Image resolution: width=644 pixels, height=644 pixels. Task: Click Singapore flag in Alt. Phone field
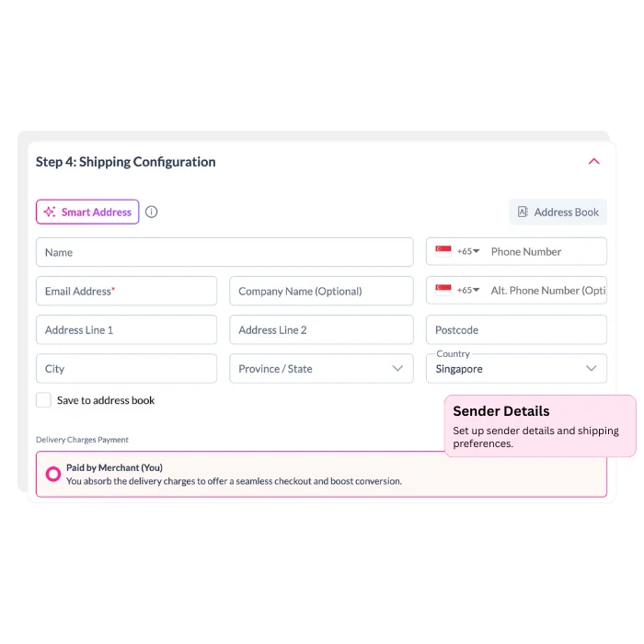443,290
